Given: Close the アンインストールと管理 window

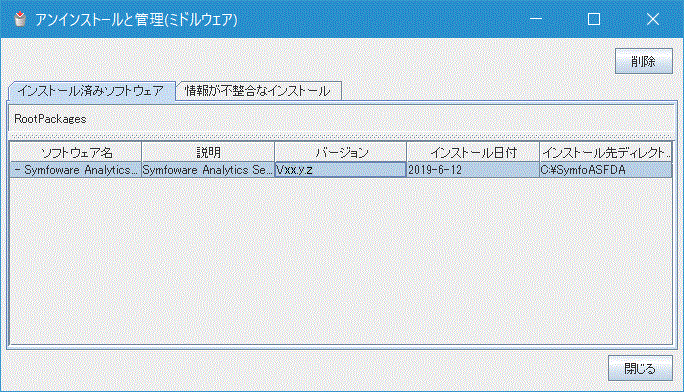Looking at the screenshot, I should 653,19.
